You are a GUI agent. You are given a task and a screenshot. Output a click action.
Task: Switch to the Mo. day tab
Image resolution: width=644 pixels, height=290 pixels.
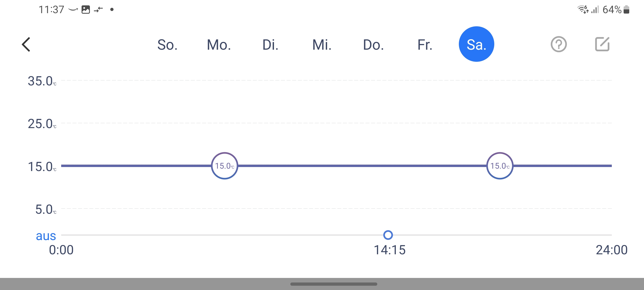tap(219, 45)
